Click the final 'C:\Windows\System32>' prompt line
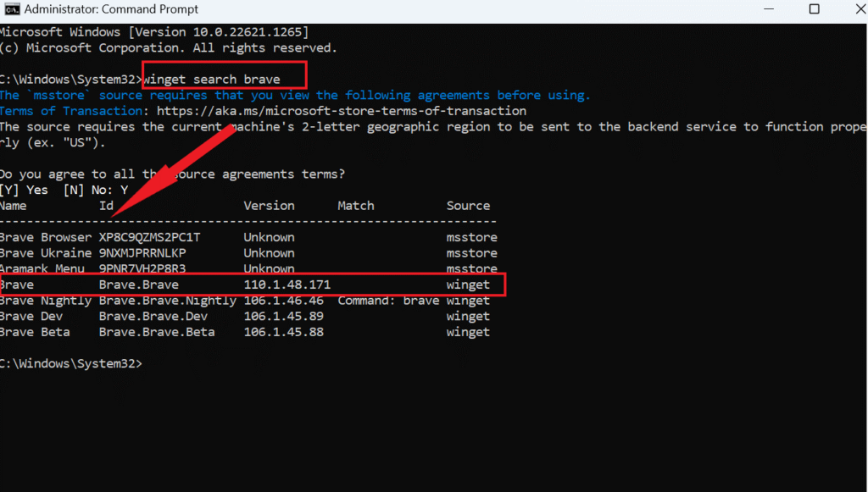The height and width of the screenshot is (492, 868). (71, 364)
